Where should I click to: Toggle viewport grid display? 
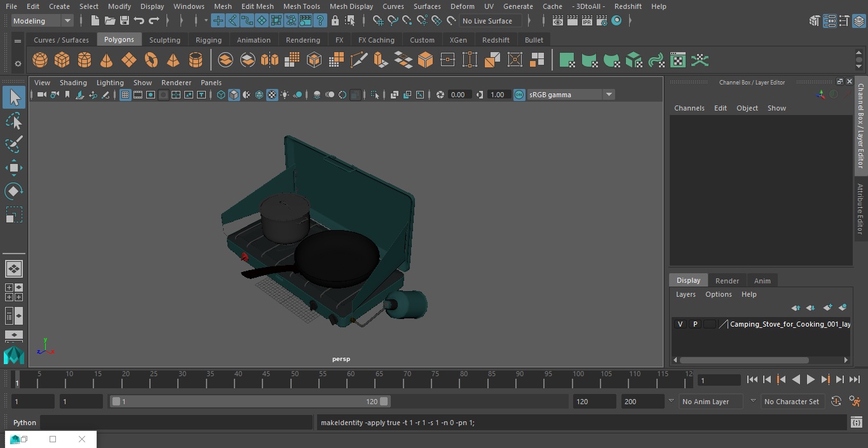pos(125,95)
